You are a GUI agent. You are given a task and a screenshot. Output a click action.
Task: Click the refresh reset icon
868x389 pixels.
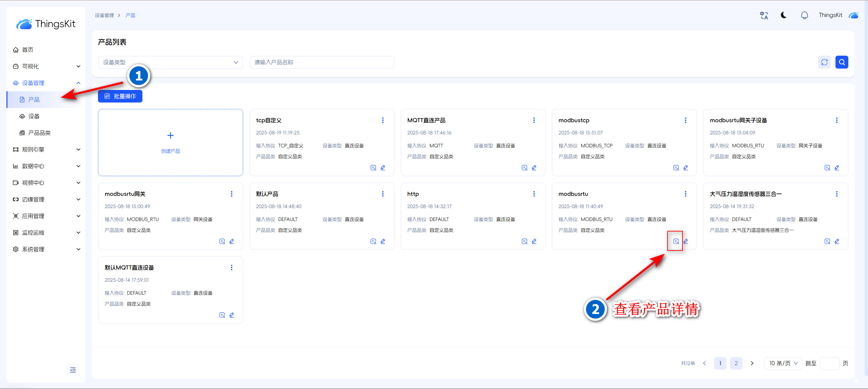click(824, 62)
